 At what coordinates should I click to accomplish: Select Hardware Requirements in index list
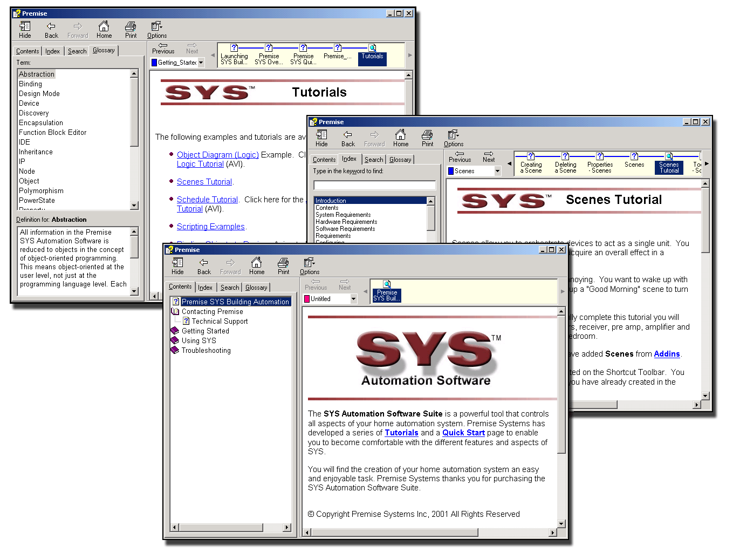pyautogui.click(x=346, y=222)
